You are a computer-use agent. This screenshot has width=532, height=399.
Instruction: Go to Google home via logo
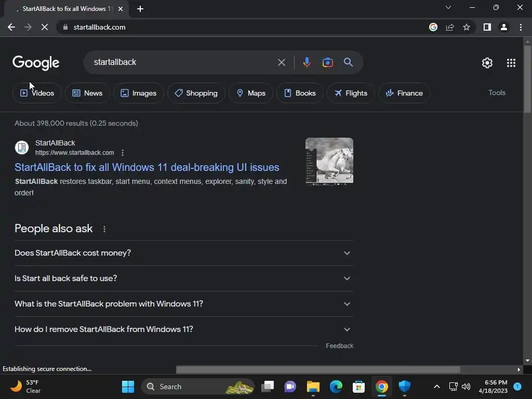[36, 63]
